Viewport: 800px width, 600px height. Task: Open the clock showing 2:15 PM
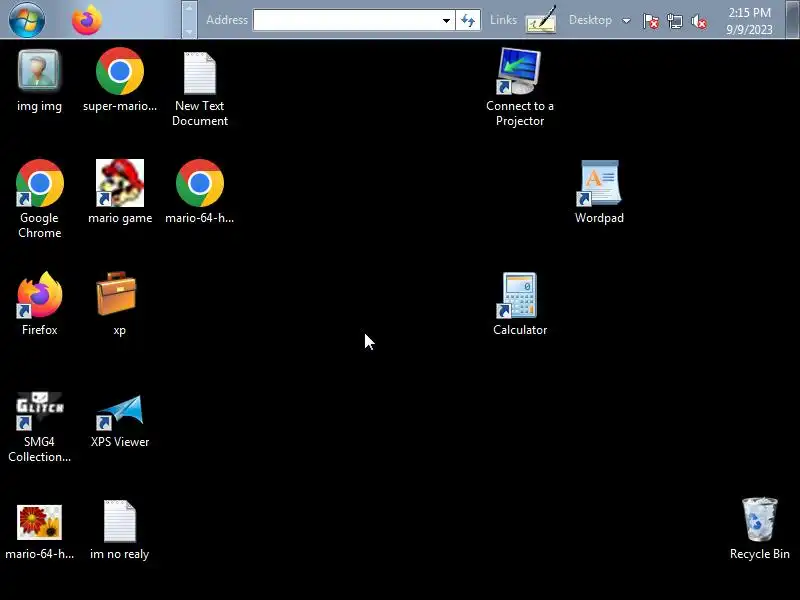(x=749, y=21)
